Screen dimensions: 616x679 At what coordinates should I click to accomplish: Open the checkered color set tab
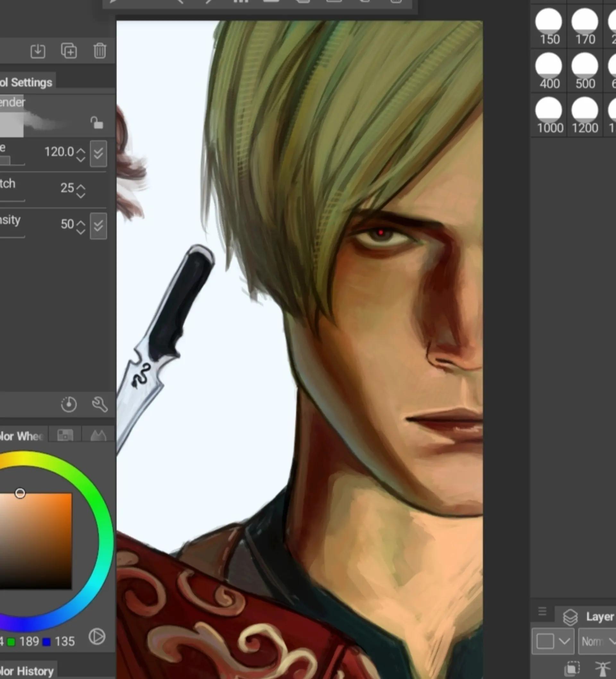click(65, 435)
